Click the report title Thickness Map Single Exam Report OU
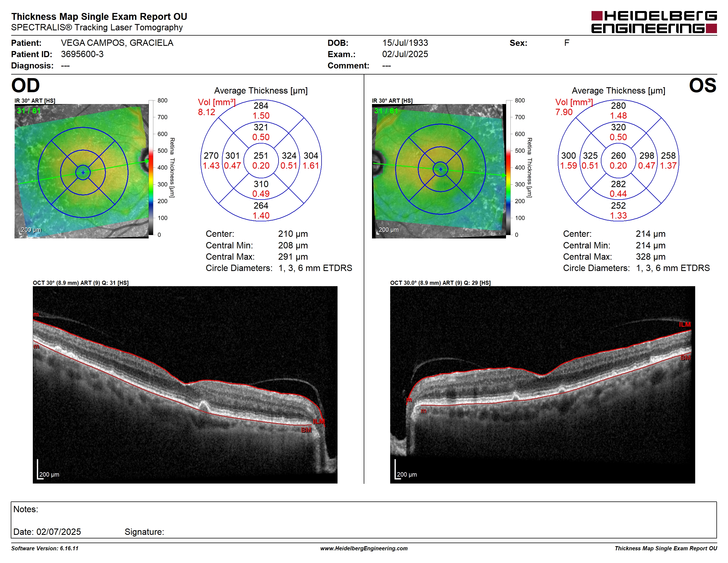Image resolution: width=728 pixels, height=563 pixels. click(x=99, y=17)
